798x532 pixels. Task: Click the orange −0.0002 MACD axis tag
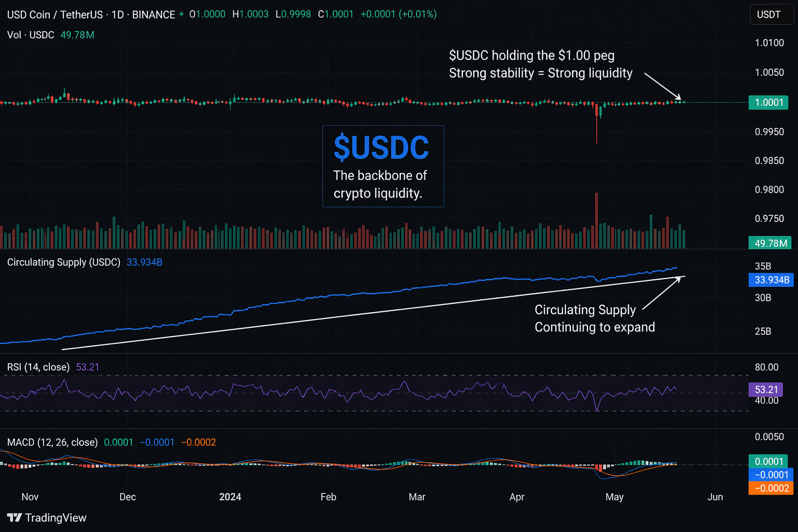(771, 488)
